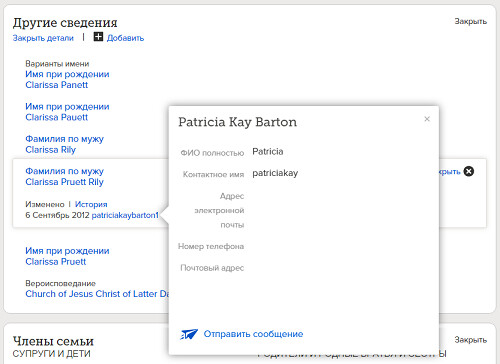Viewport: 500px width, 364px height.
Task: Open Church of Jesus Christ religion entry
Action: 97,294
